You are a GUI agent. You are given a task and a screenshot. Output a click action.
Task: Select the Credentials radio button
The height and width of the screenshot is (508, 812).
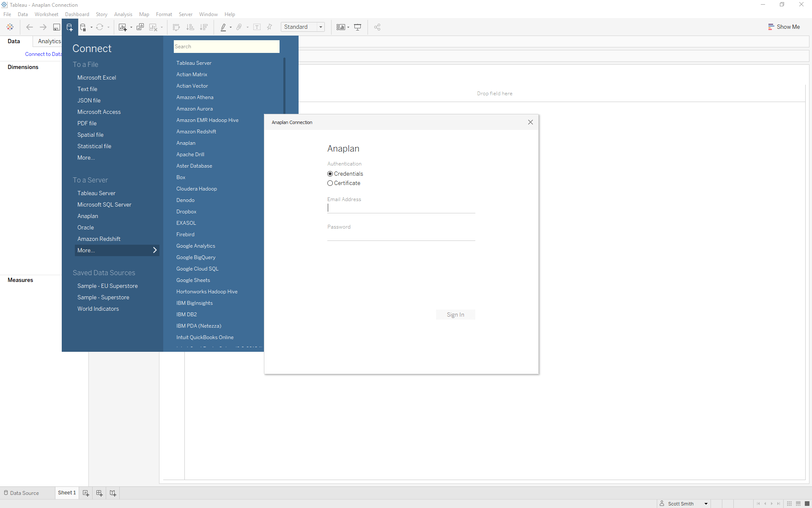point(330,173)
